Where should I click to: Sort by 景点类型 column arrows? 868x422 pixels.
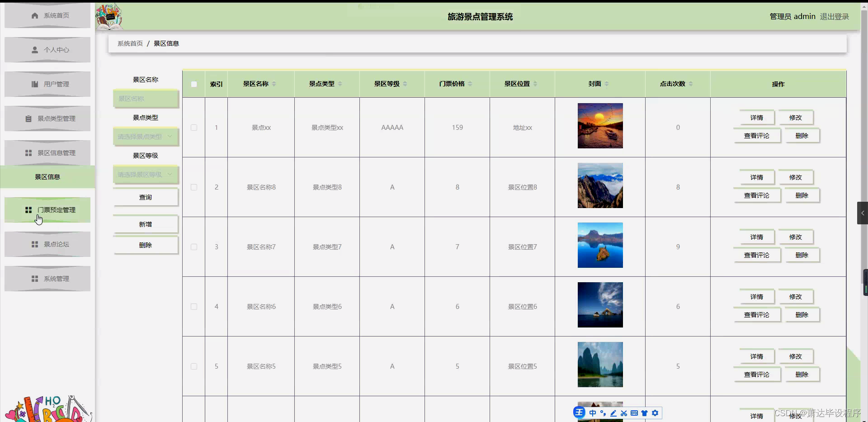pyautogui.click(x=340, y=84)
